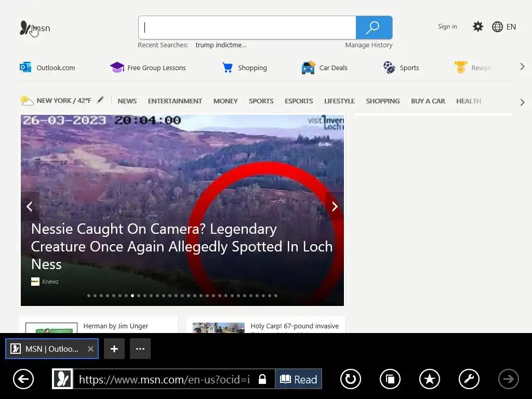Click the browser forward arrow button
This screenshot has width=532, height=399.
coord(508,379)
